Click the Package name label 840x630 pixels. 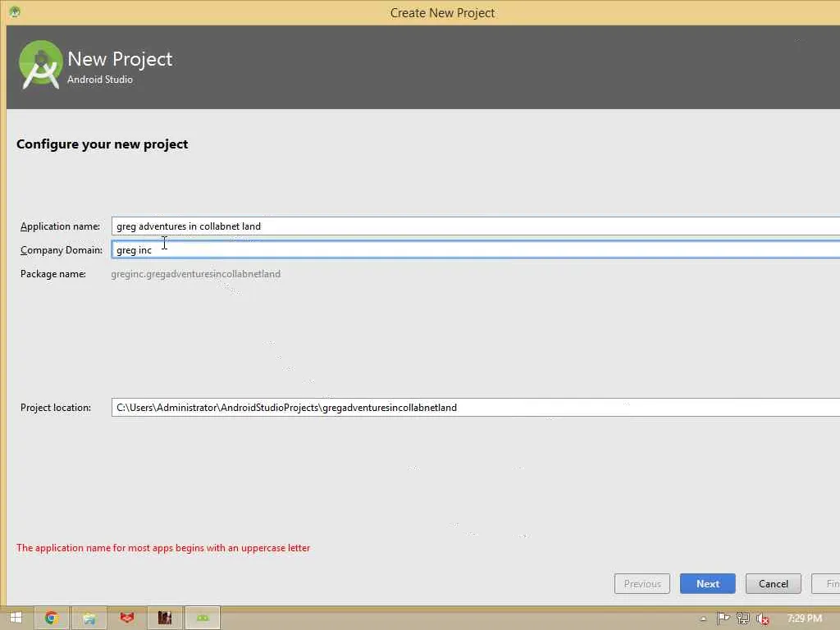point(53,274)
